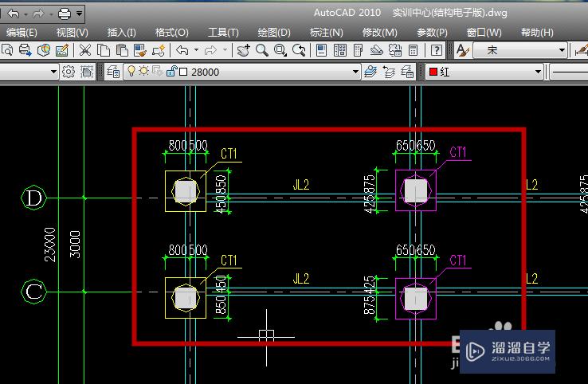Open the 修改(M) menu
This screenshot has height=384, width=588.
click(379, 33)
